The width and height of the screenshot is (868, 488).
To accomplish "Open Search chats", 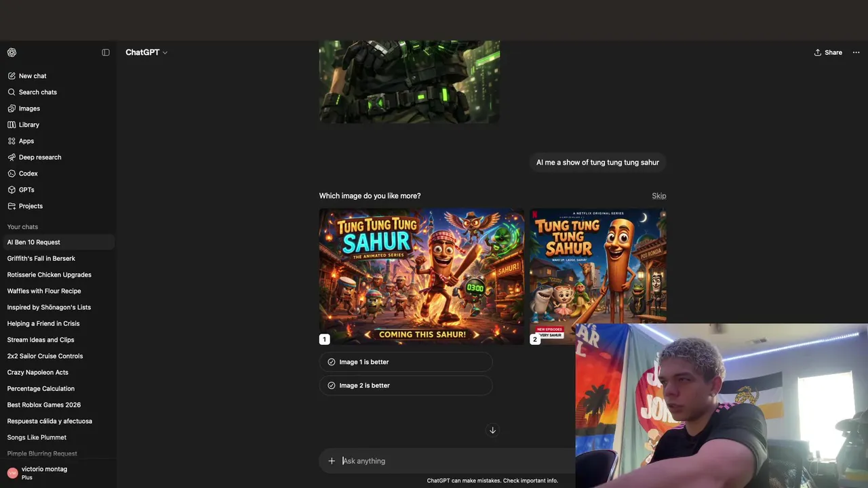I will point(58,92).
